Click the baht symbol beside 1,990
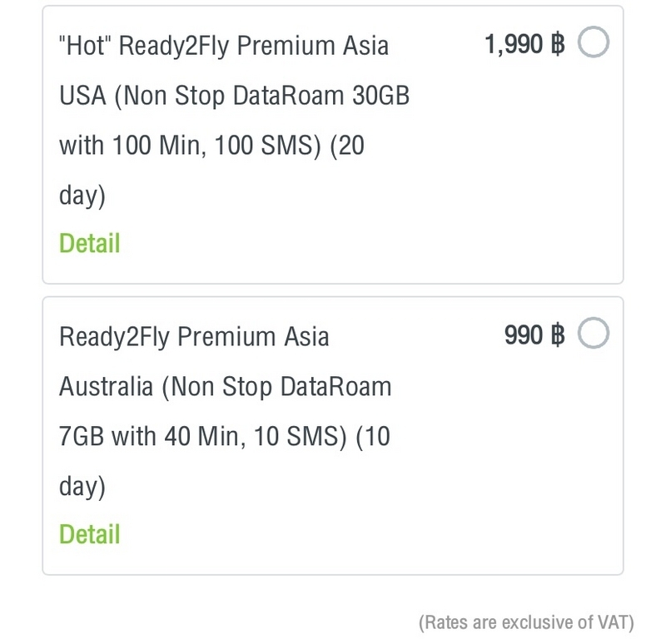This screenshot has height=644, width=666. point(558,44)
